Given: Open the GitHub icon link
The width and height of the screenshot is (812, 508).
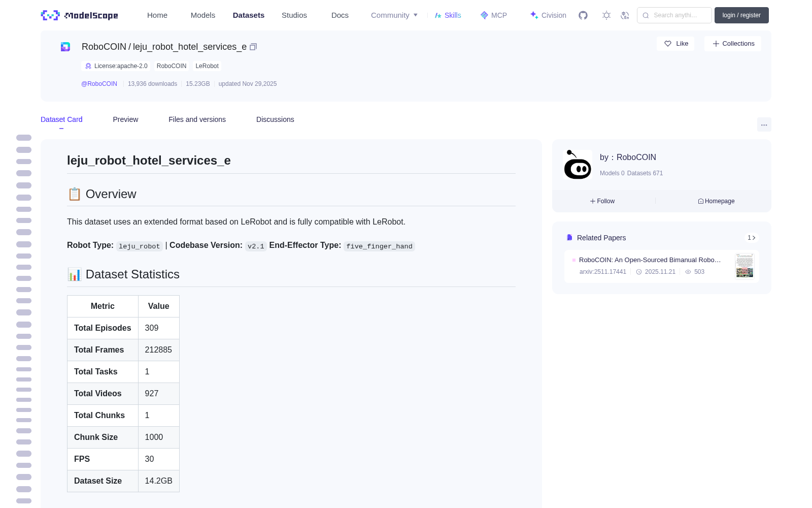Looking at the screenshot, I should pos(583,15).
